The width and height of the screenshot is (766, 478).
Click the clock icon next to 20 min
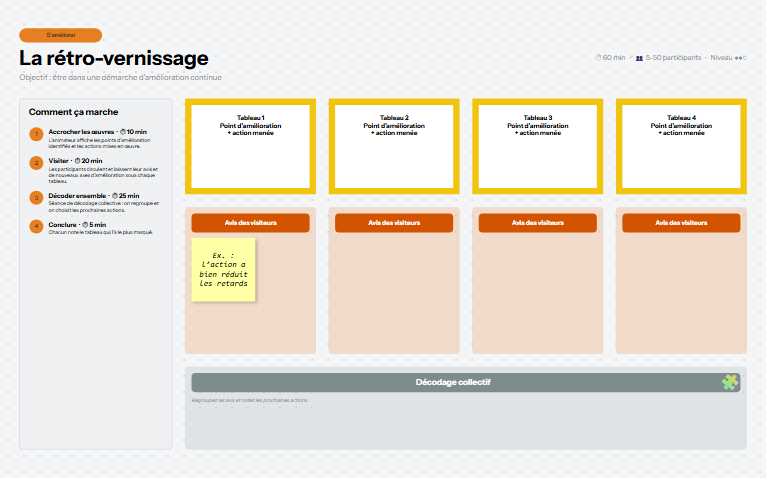pos(77,161)
